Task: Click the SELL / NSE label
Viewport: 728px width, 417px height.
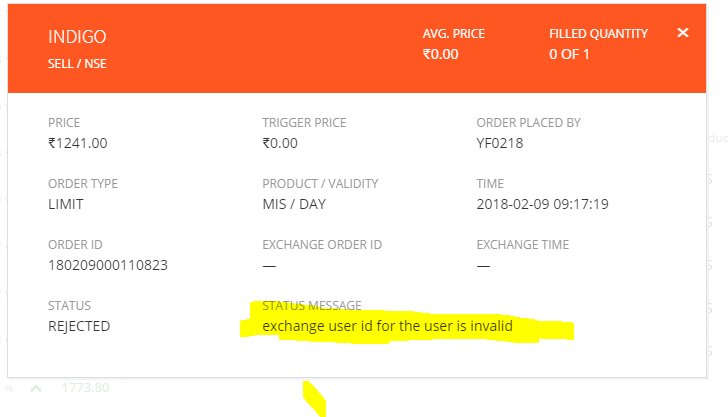Action: click(77, 63)
